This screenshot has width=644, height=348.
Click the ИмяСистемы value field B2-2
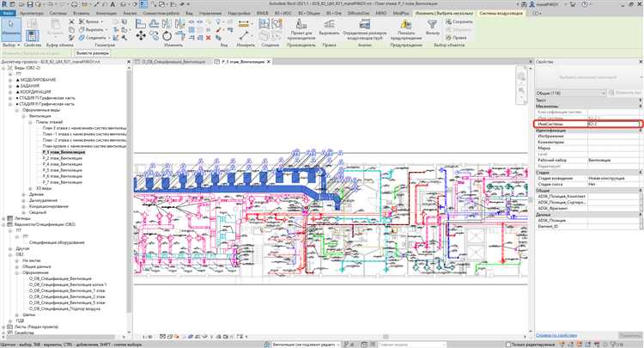point(614,124)
